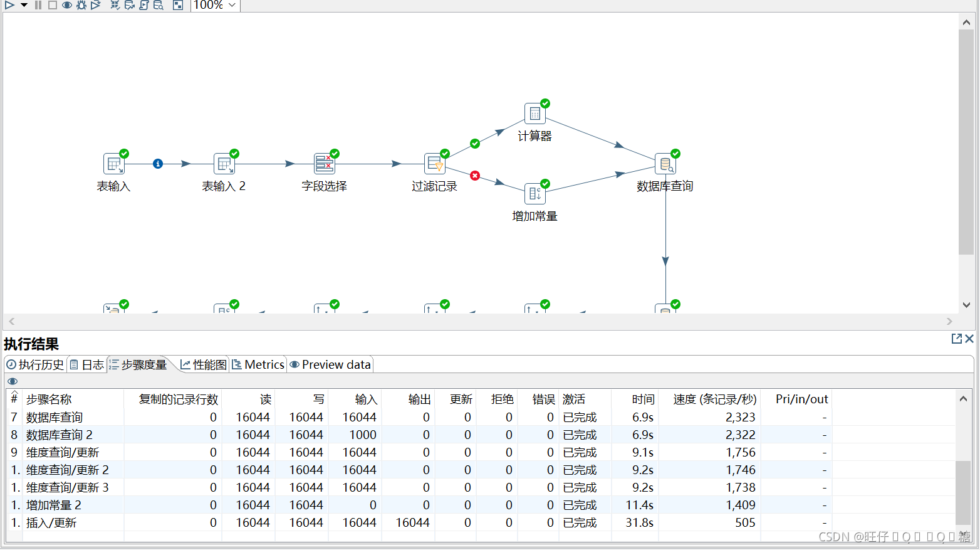
Task: Pause the running transformation
Action: [x=38, y=5]
